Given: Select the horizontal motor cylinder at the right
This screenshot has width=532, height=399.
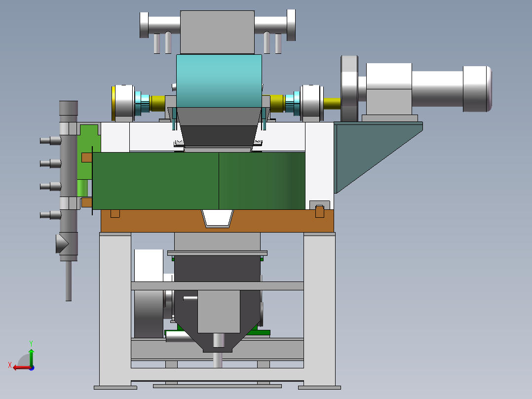Looking at the screenshot, I should coord(438,89).
